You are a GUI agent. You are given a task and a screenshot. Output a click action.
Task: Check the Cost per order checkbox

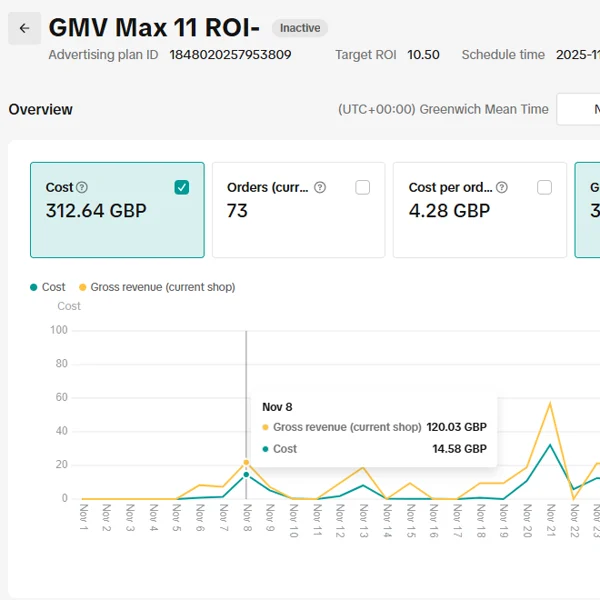[x=544, y=188]
